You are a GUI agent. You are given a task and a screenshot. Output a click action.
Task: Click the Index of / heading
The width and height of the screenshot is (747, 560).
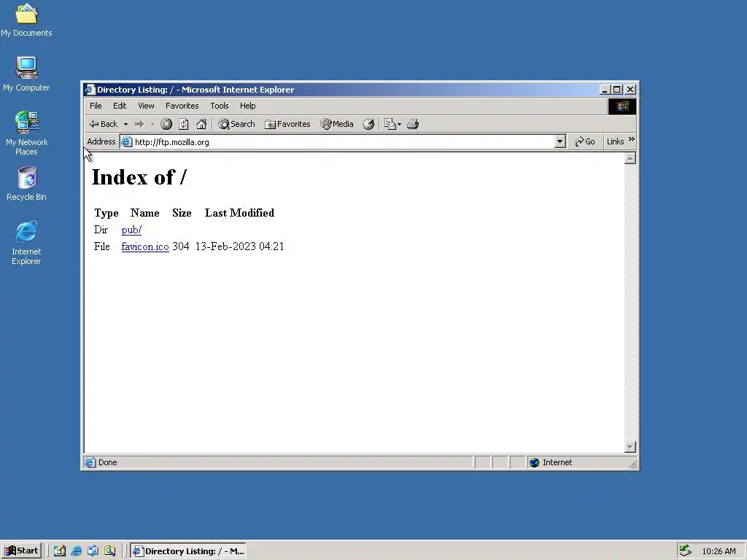tap(139, 178)
